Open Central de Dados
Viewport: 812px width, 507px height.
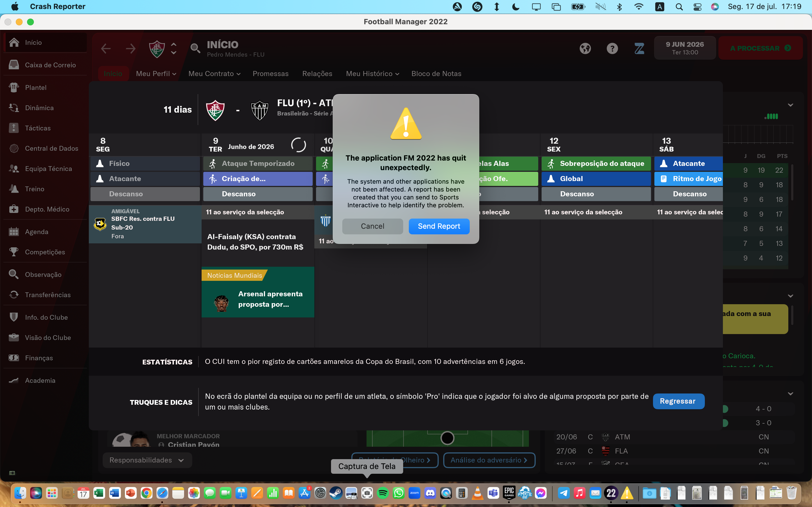(52, 148)
